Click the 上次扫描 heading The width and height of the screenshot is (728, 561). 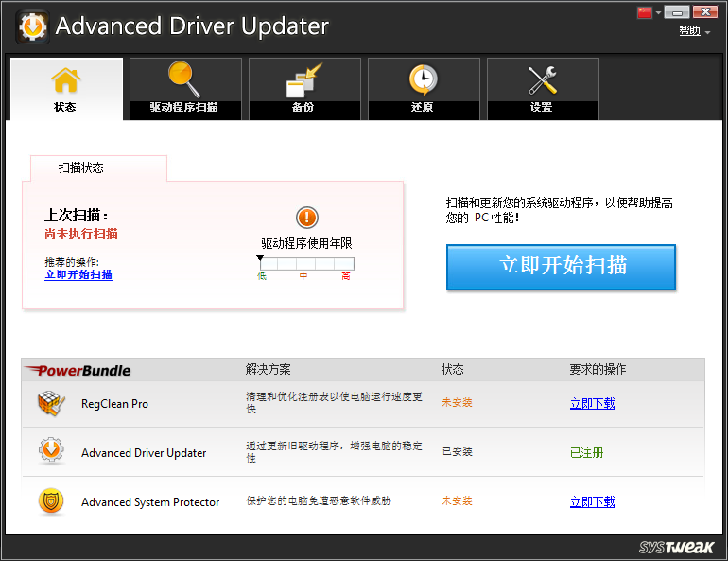pyautogui.click(x=77, y=216)
